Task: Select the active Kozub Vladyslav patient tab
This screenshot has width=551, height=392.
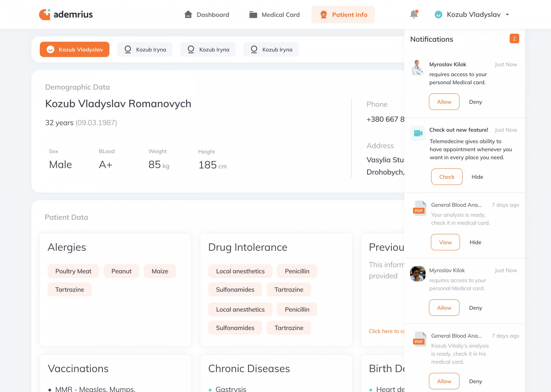Action: point(75,50)
